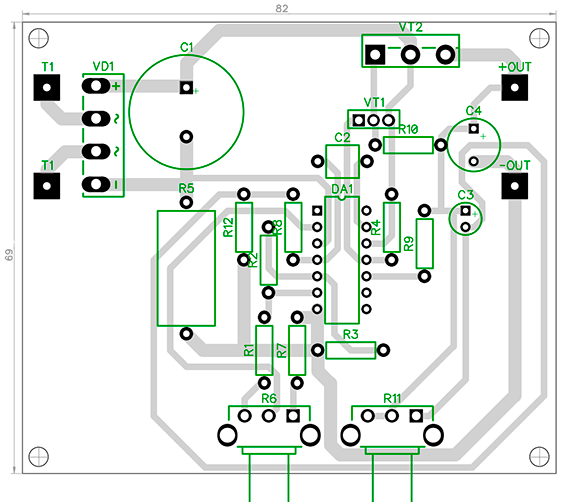
Task: Select the square pad of VT1
Action: (x=359, y=120)
